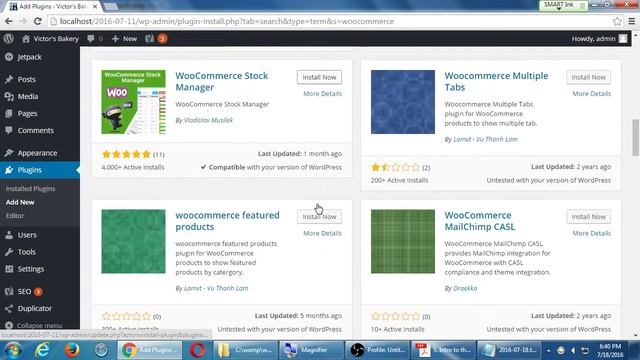Select Add New plugins submenu
The image size is (640, 360).
(x=20, y=202)
